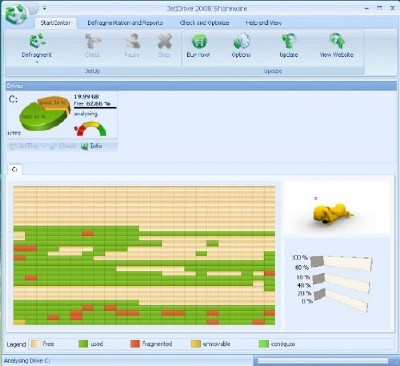400x366 pixels.
Task: Click the Defragment icon in the ribbon
Action: coord(37,42)
